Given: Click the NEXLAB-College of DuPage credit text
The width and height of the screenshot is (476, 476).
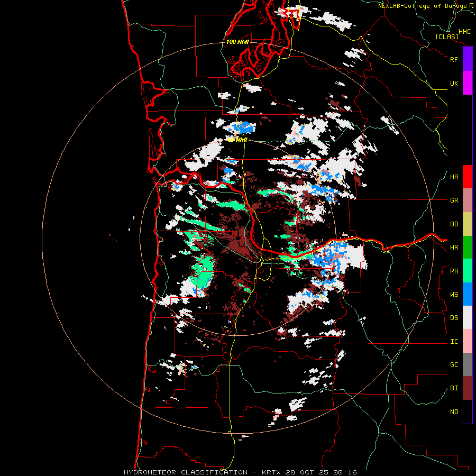Looking at the screenshot, I should [422, 6].
